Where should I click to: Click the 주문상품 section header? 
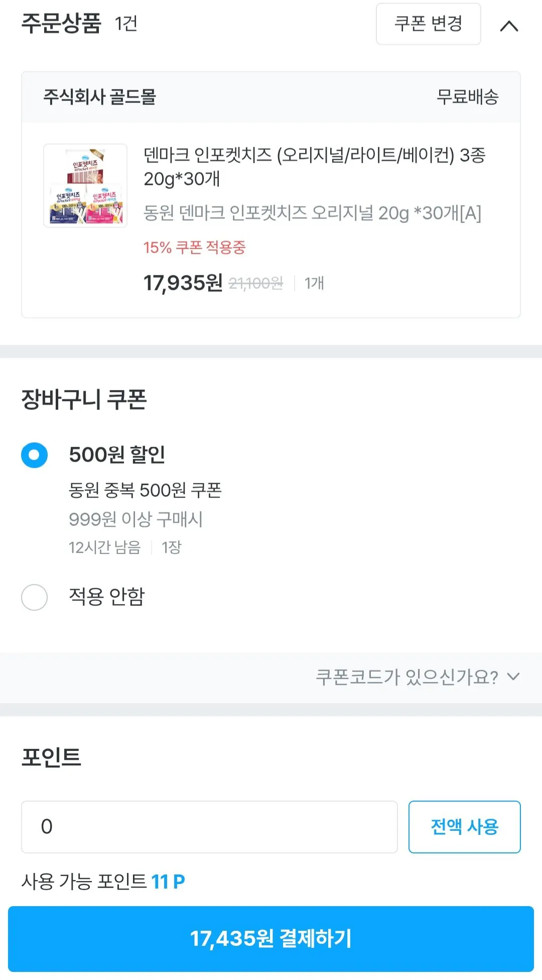(61, 24)
